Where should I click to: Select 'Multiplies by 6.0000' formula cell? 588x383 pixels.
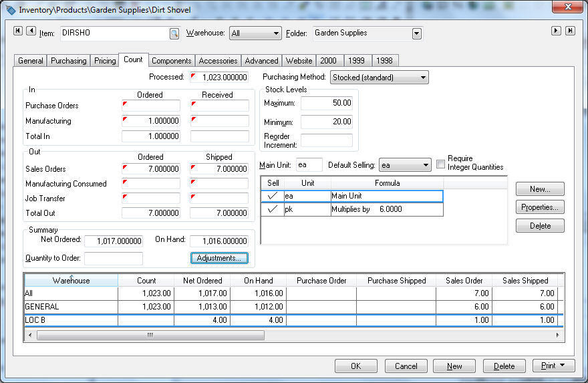tap(387, 209)
